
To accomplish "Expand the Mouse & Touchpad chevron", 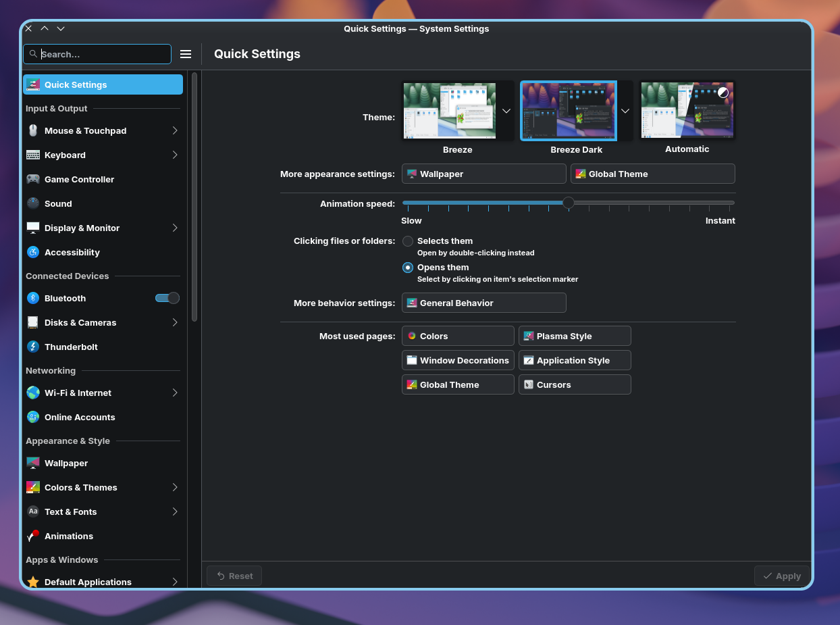I will pos(175,130).
